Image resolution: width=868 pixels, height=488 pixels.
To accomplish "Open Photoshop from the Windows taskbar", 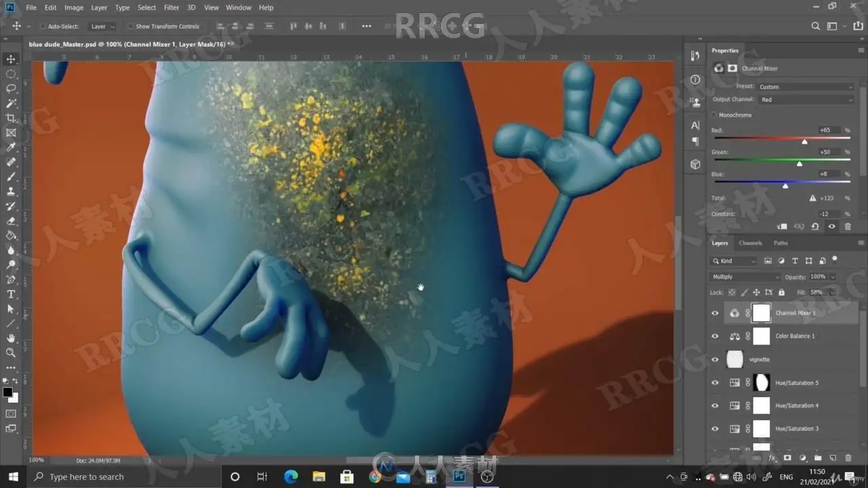I will coord(458,476).
